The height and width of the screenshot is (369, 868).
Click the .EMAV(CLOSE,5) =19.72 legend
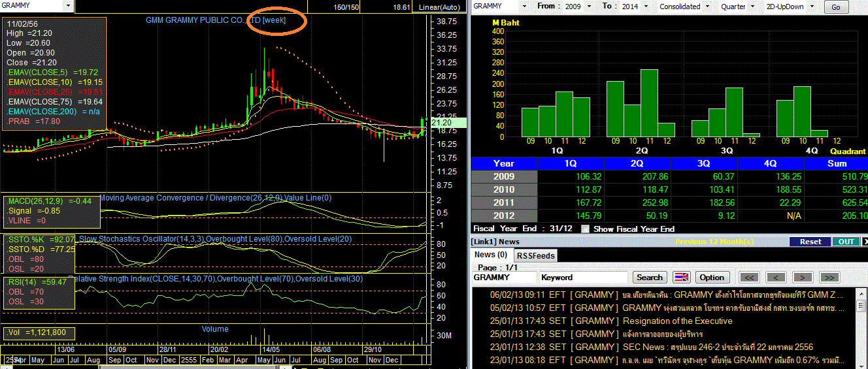(52, 72)
